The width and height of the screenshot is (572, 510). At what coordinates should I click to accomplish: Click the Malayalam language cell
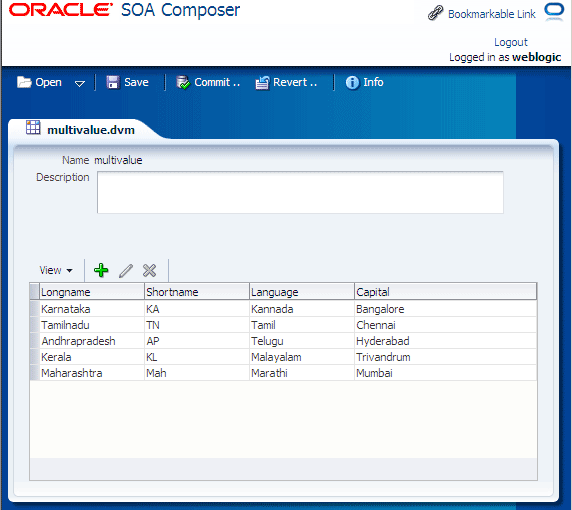tap(302, 357)
